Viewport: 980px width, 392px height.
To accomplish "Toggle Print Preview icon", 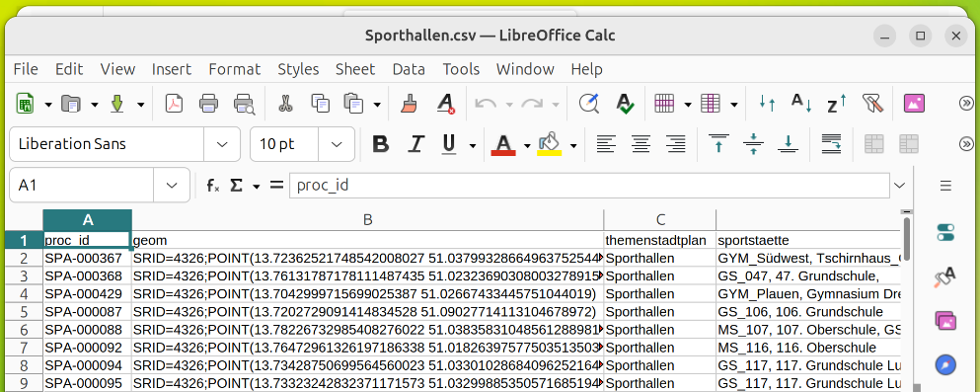I will coord(244,104).
